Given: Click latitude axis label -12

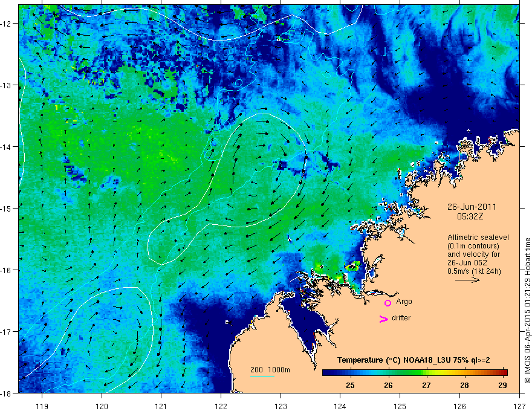Looking at the screenshot, I should (x=7, y=24).
